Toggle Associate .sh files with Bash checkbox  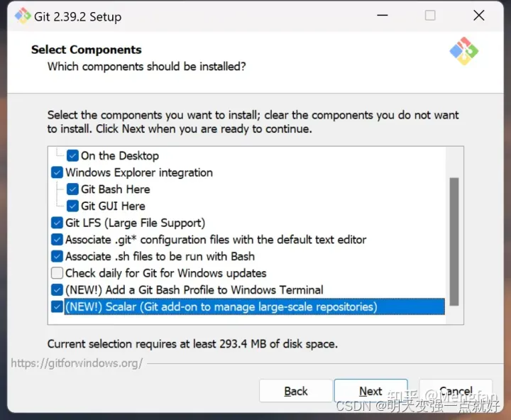[x=57, y=256]
